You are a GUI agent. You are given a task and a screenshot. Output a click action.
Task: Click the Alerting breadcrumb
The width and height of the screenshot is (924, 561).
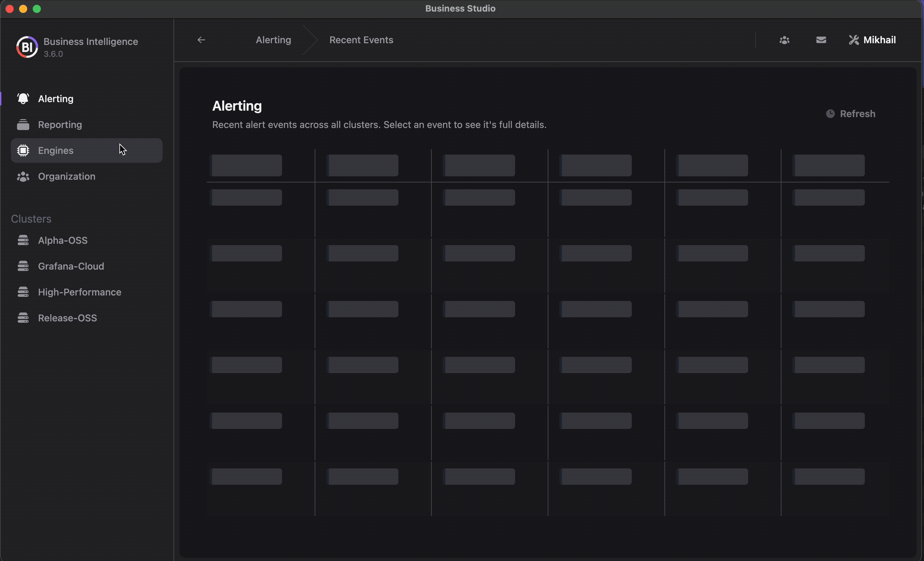click(x=274, y=40)
